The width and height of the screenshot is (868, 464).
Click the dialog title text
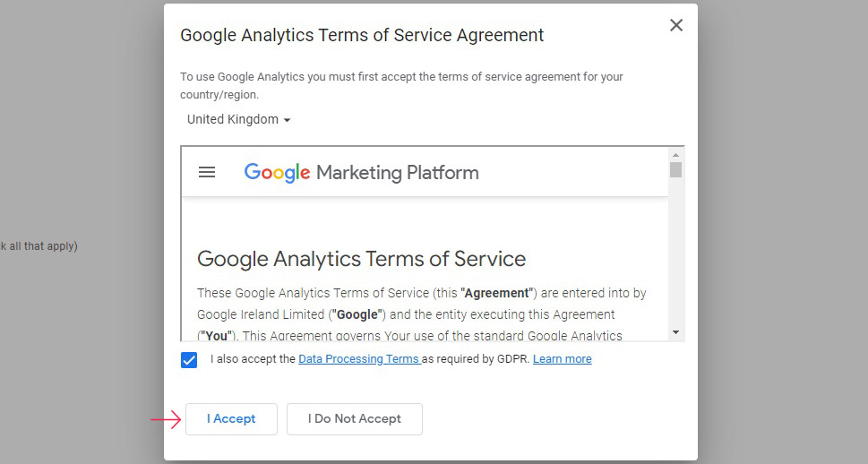click(x=362, y=35)
